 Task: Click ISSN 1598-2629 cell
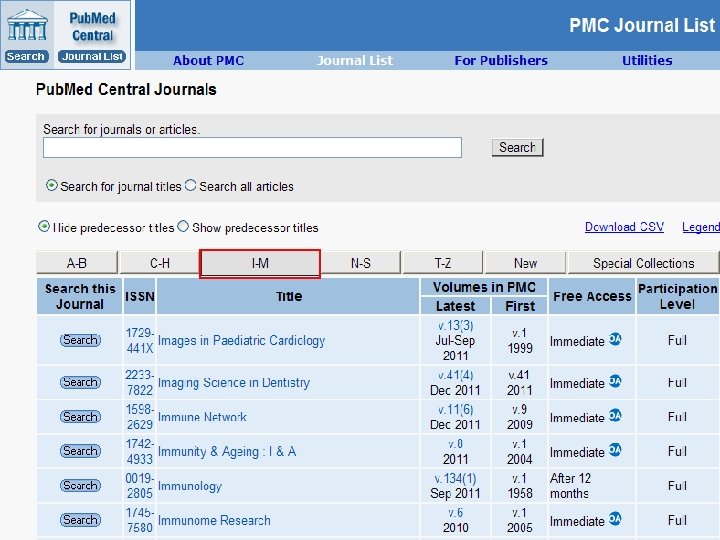pos(140,417)
